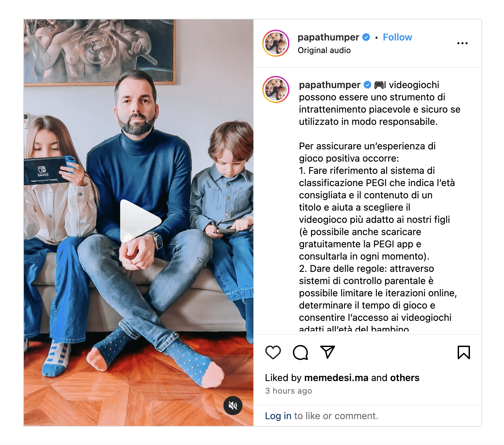The image size is (504, 445).
Task: Open comments with the speech bubble icon
Action: (300, 352)
